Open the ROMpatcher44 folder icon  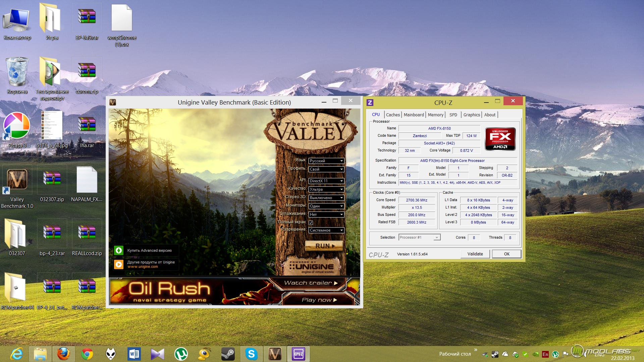pyautogui.click(x=17, y=292)
